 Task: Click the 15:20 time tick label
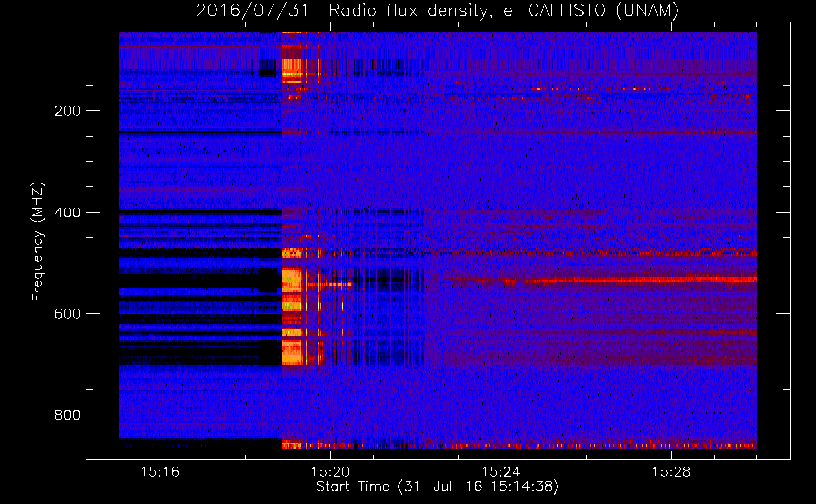tap(330, 472)
